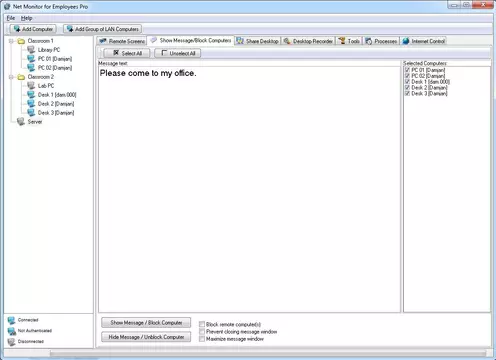This screenshot has height=360, width=496.
Task: Click the Disconnected legend icon
Action: click(x=11, y=342)
